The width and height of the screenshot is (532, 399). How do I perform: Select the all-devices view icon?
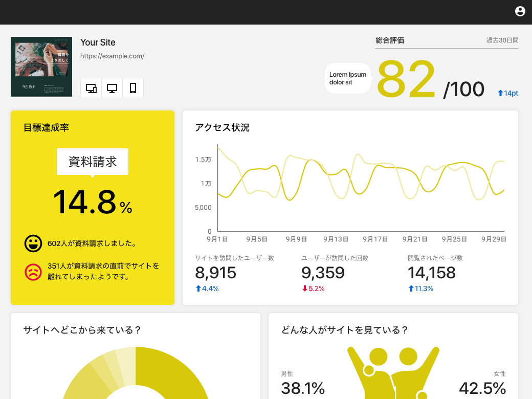[91, 88]
